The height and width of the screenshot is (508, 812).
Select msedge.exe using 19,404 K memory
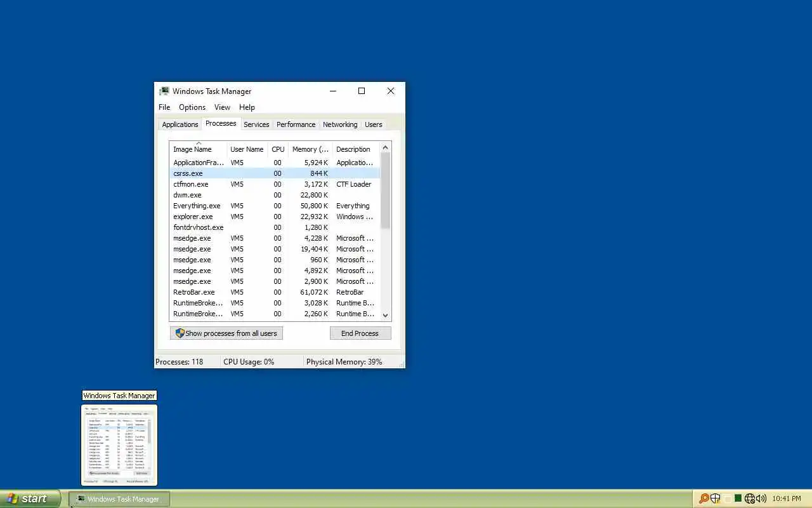[x=275, y=249]
